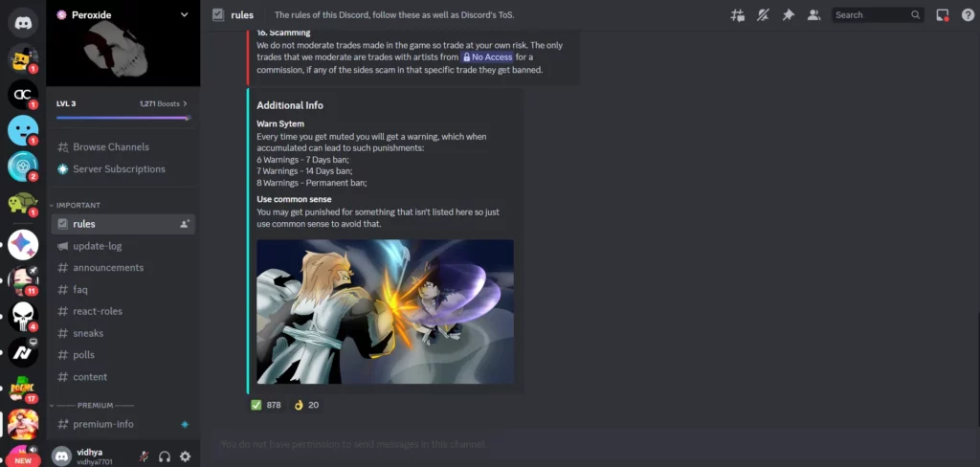Click the server boost progress bar
This screenshot has width=980, height=467.
[123, 118]
